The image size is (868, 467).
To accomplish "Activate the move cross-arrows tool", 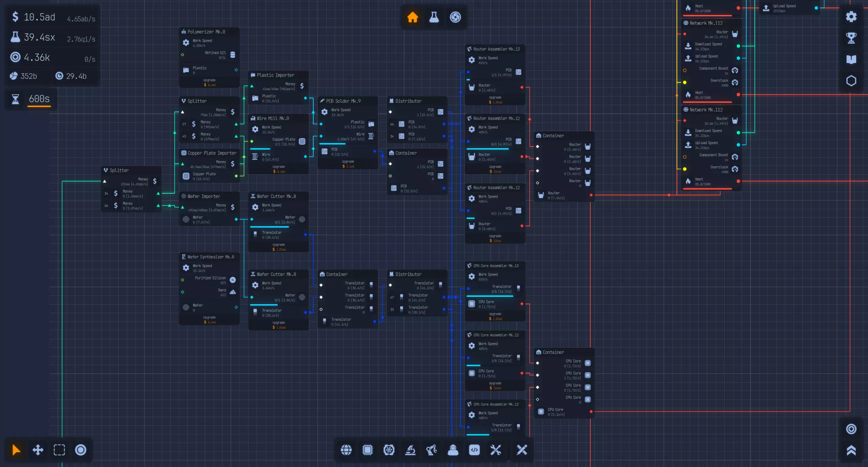I will point(38,450).
